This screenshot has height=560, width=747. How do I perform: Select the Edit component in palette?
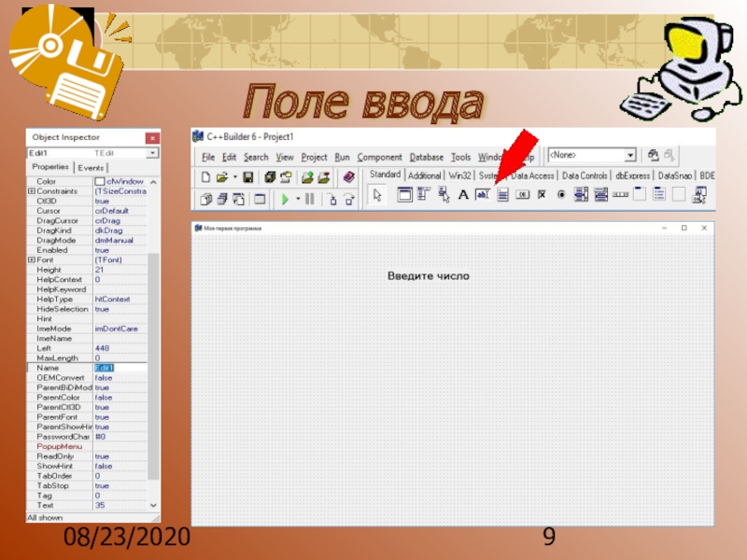(x=483, y=195)
